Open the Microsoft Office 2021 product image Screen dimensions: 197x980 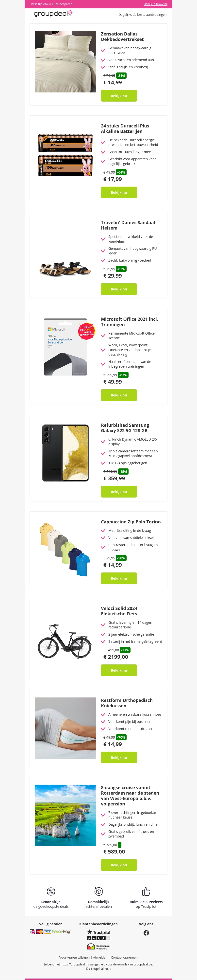pos(66,347)
